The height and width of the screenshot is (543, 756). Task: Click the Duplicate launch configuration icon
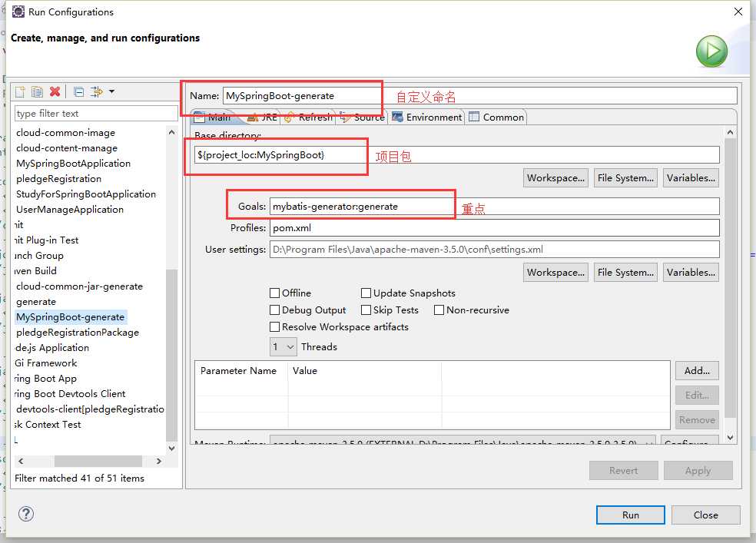37,91
